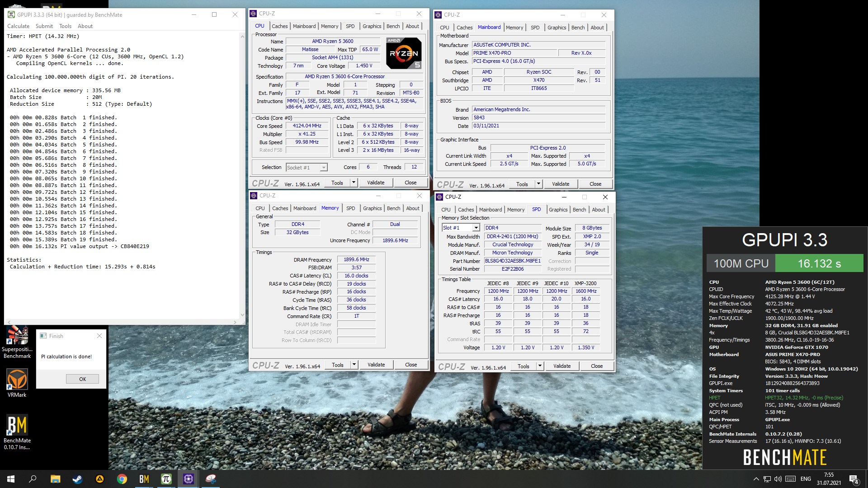
Task: Click Part Number field BLS8G4D32AESBK.M8FE1
Action: (x=512, y=261)
